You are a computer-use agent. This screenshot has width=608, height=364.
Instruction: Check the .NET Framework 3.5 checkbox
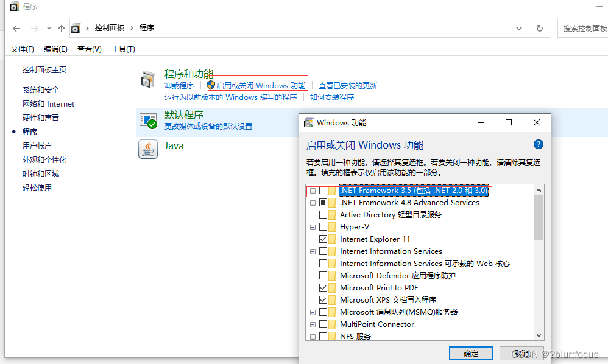pyautogui.click(x=323, y=191)
